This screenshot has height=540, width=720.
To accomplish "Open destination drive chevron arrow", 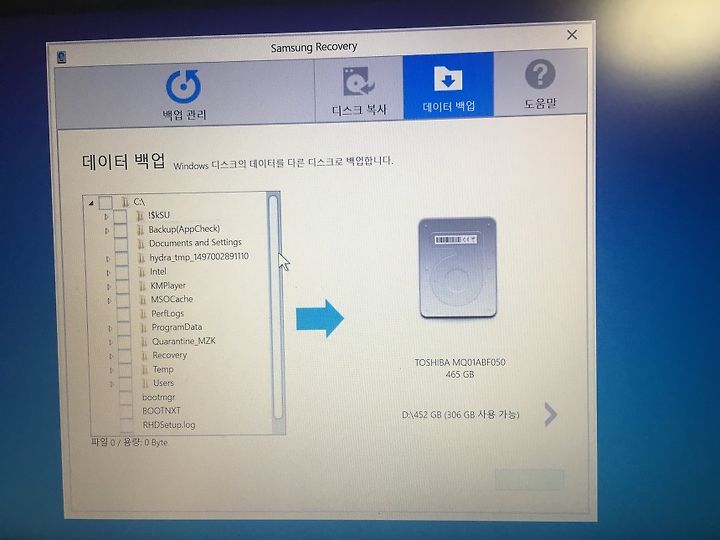I will click(551, 415).
